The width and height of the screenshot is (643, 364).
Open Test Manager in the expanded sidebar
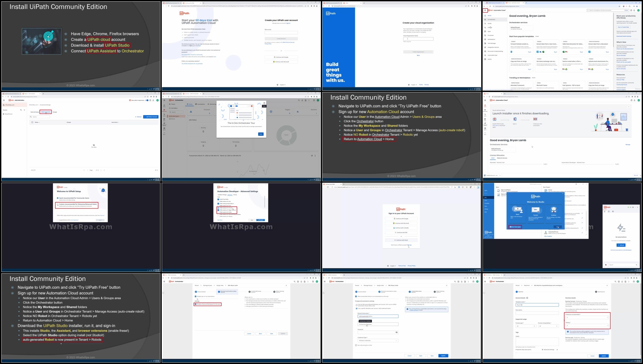point(491,43)
